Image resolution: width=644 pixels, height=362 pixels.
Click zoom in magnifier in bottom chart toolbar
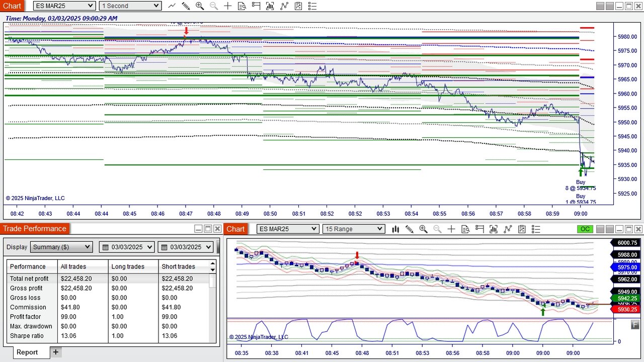pos(423,229)
